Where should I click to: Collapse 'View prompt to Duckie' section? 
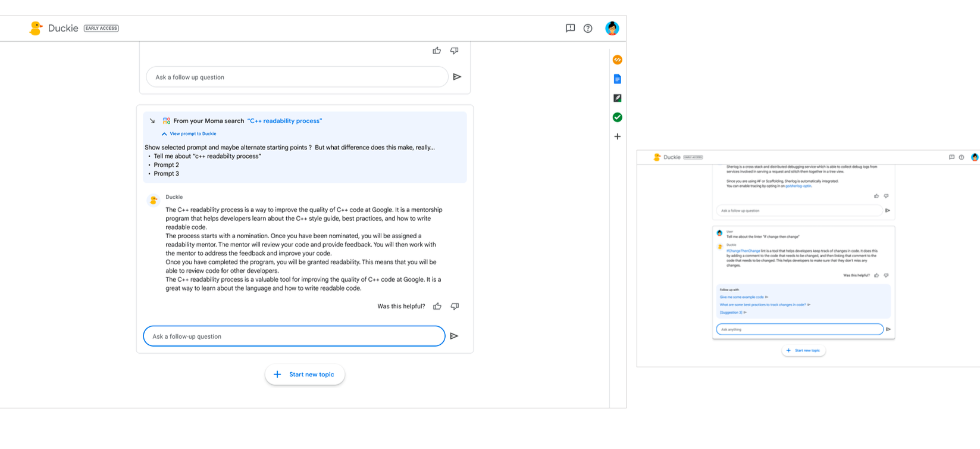coord(189,134)
